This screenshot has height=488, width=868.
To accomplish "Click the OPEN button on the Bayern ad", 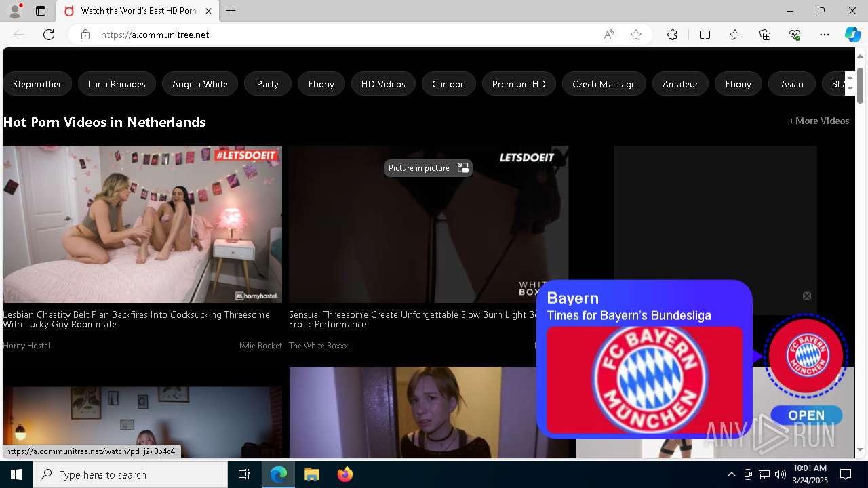I will coord(806,415).
